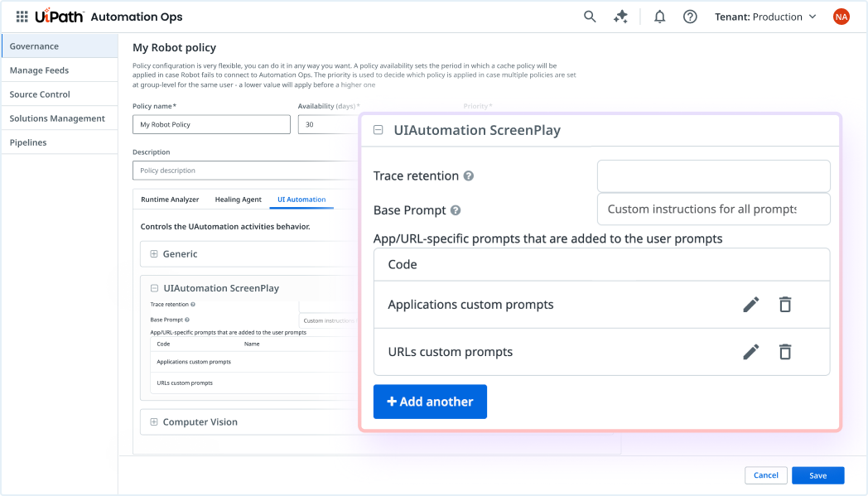Delete URLs custom prompts with trash icon
This screenshot has height=496, width=868.
click(x=785, y=352)
